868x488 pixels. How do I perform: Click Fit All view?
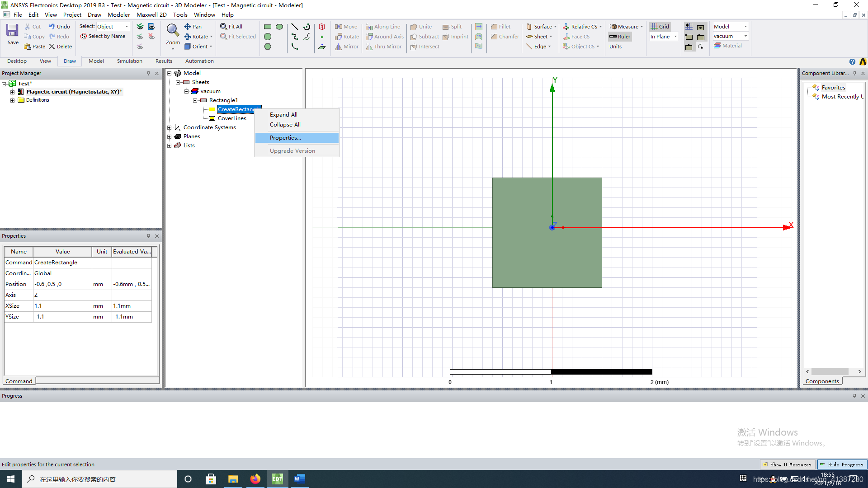coord(231,27)
